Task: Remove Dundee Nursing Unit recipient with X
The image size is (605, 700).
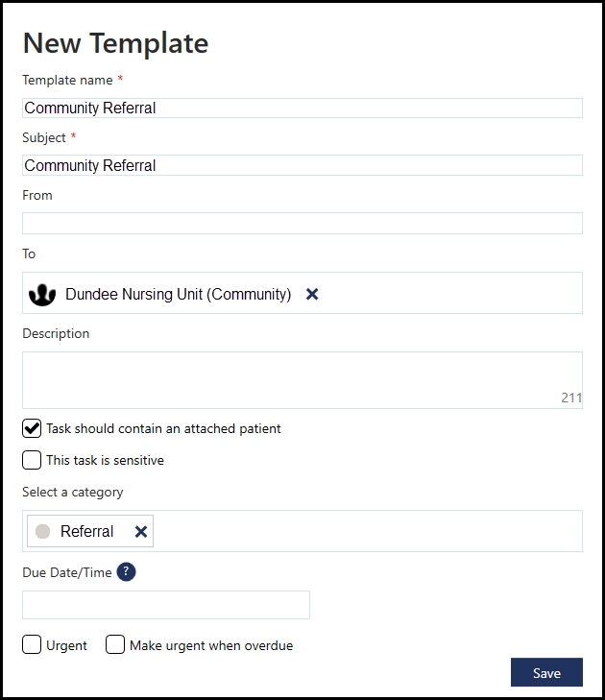Action: click(312, 295)
